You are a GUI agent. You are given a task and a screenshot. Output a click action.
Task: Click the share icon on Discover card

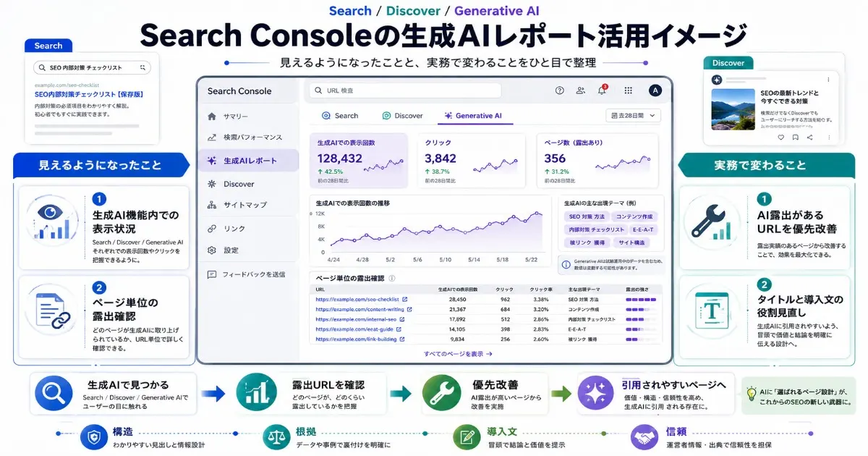[810, 137]
